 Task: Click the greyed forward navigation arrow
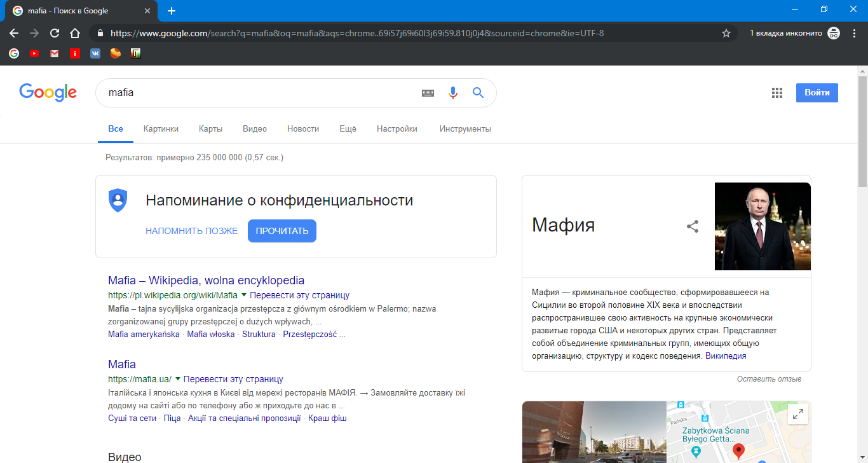coord(34,33)
